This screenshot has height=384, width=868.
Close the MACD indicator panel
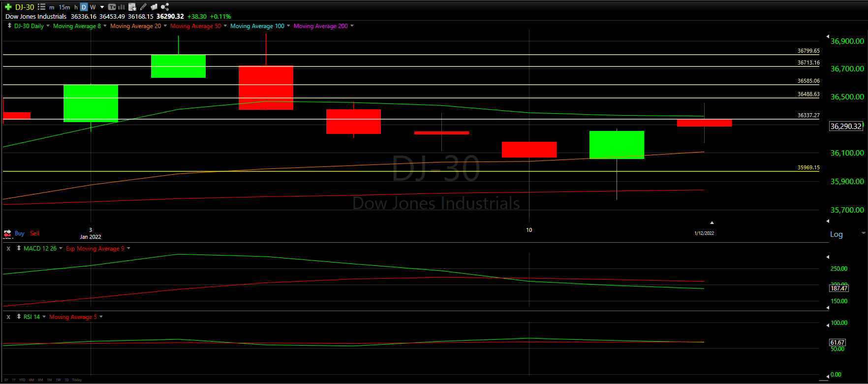coord(8,249)
